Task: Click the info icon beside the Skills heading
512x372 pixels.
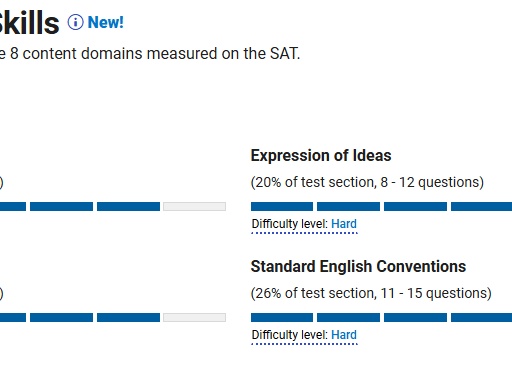Action: (x=75, y=22)
